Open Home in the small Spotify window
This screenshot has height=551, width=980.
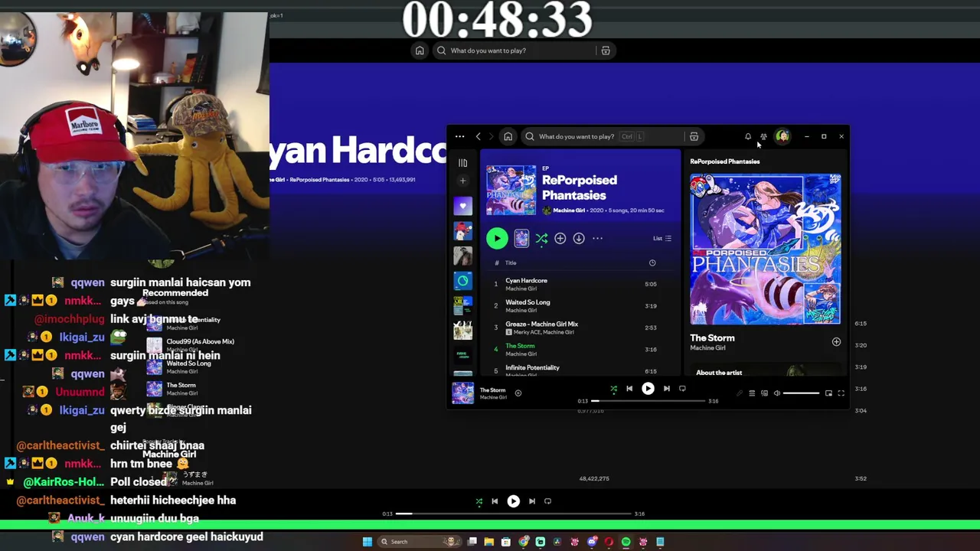[508, 137]
